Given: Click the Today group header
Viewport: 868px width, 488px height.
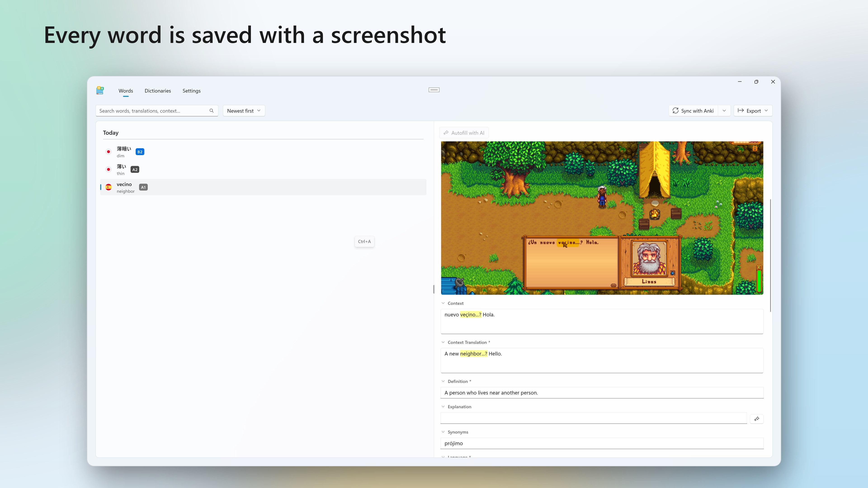Looking at the screenshot, I should (x=111, y=133).
